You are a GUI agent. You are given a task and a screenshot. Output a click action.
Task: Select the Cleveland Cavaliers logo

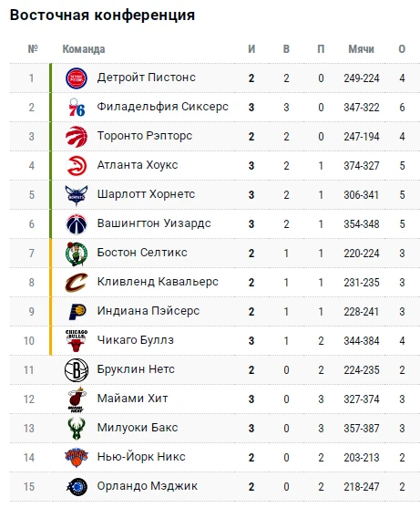tap(77, 282)
